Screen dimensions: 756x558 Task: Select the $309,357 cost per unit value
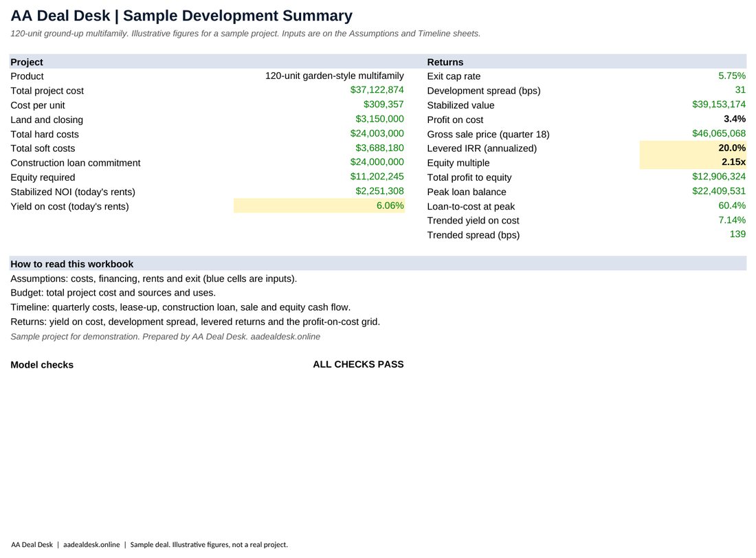[383, 104]
